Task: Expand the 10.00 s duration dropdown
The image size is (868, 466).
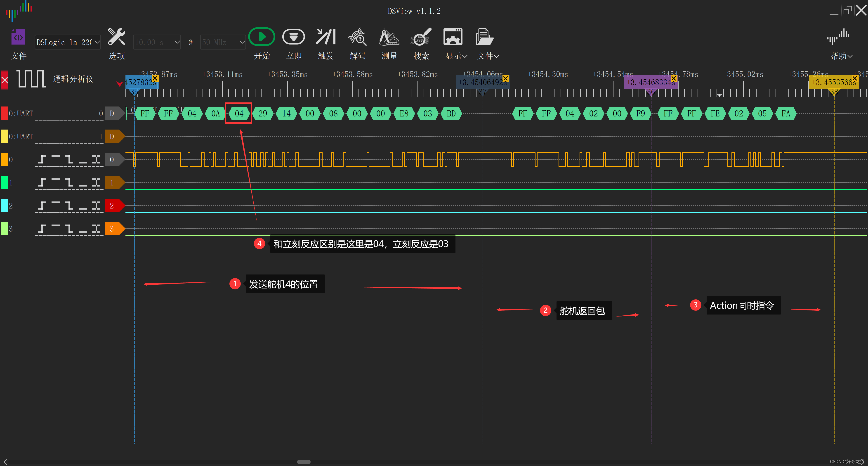Action: click(x=177, y=42)
